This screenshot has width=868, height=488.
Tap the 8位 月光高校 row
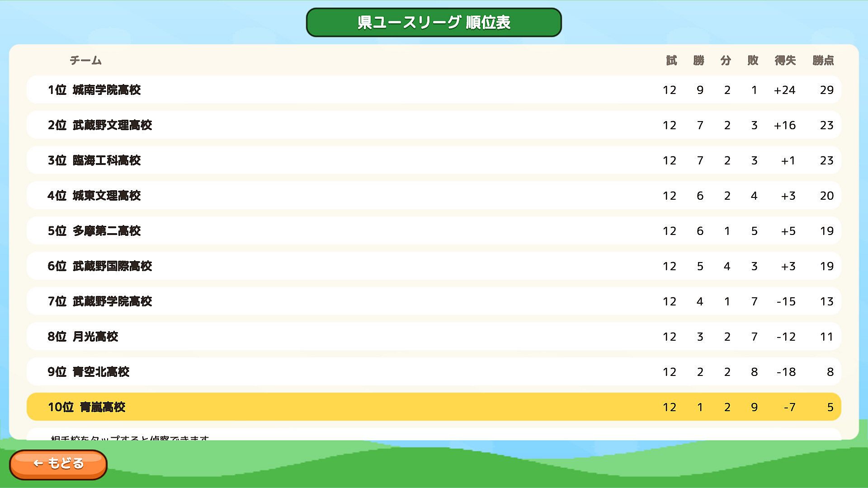pyautogui.click(x=434, y=336)
